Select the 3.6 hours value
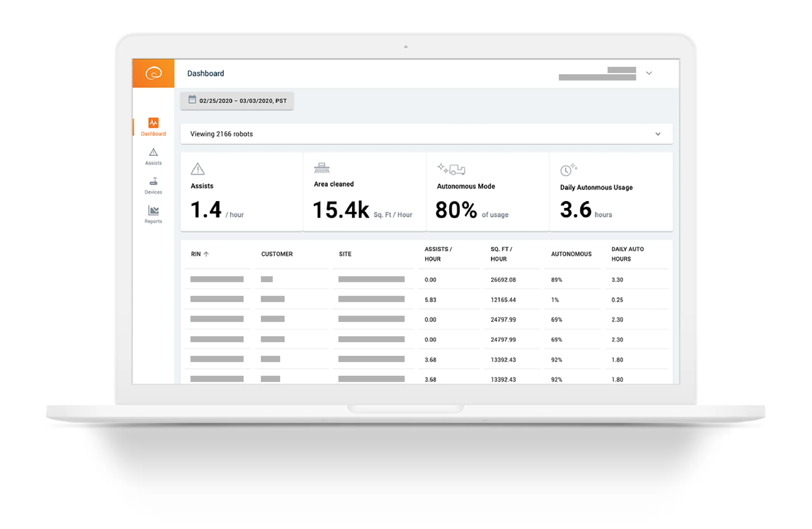 tap(586, 209)
